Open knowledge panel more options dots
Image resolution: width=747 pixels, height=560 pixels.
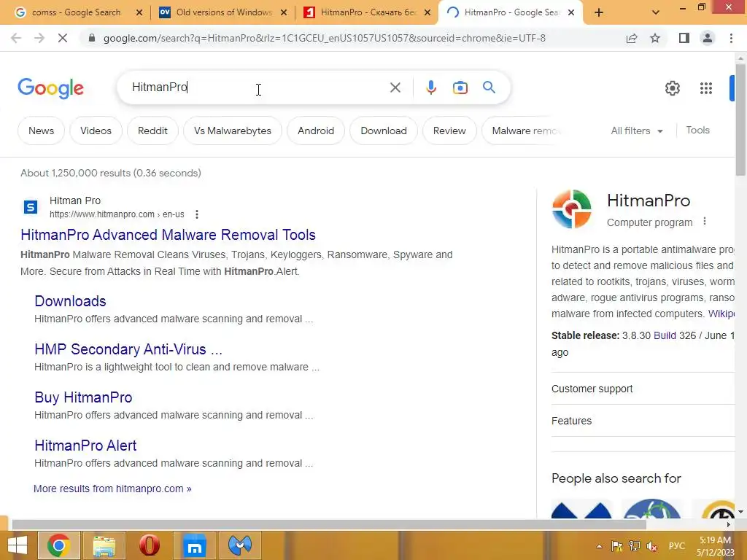pos(705,222)
